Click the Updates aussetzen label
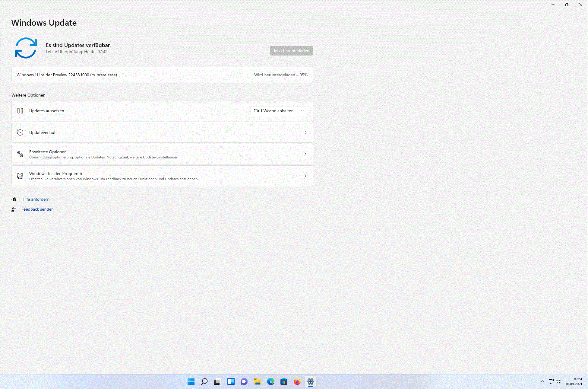 pyautogui.click(x=47, y=111)
